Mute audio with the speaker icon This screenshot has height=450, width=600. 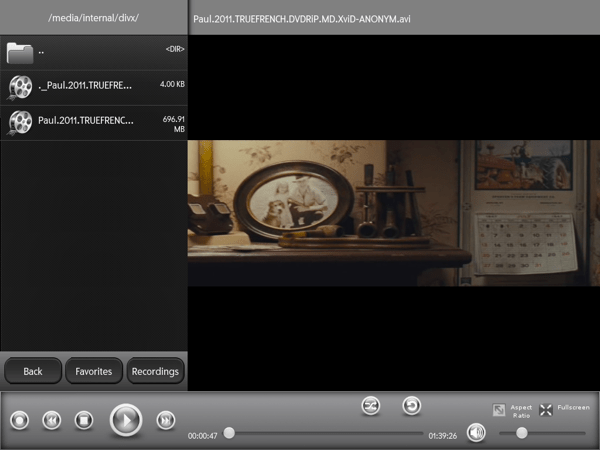pyautogui.click(x=476, y=433)
